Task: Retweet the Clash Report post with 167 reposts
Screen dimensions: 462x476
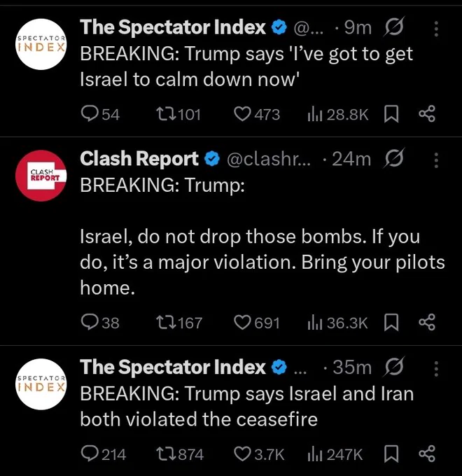Action: pyautogui.click(x=178, y=323)
